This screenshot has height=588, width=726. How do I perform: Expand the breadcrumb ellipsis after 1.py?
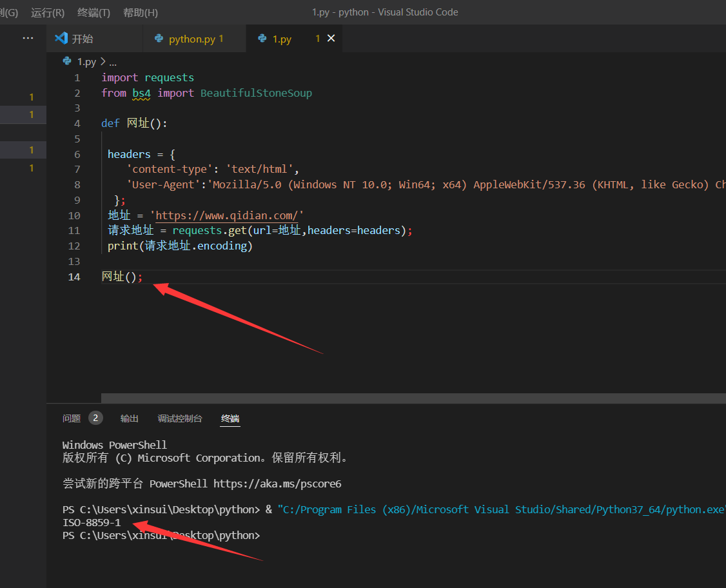pos(113,62)
